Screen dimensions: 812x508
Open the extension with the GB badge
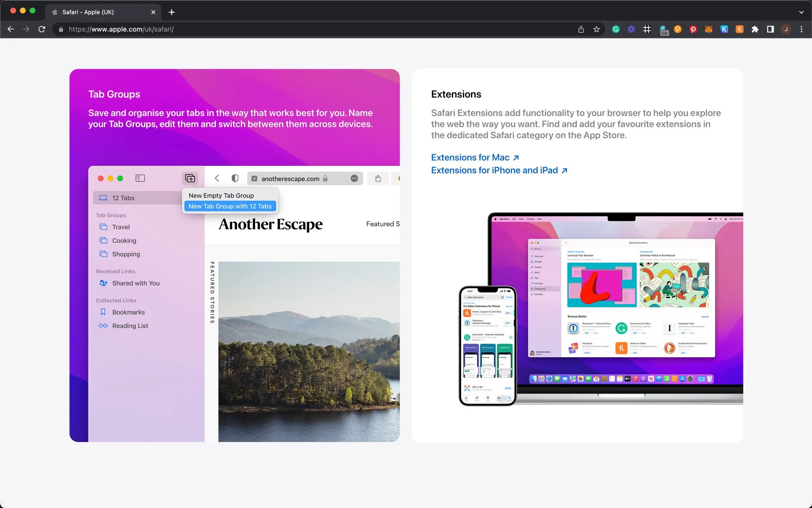663,30
